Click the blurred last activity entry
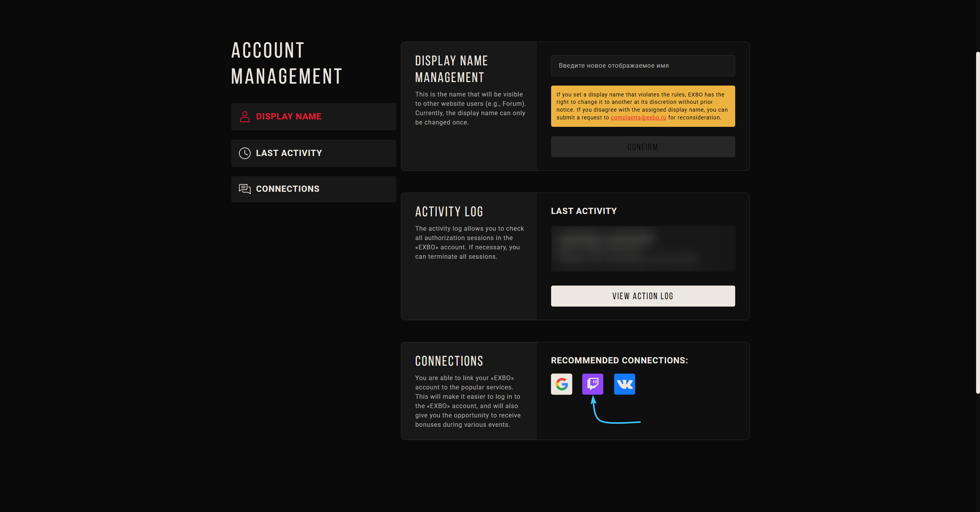Viewport: 980px width, 512px height. pos(643,249)
